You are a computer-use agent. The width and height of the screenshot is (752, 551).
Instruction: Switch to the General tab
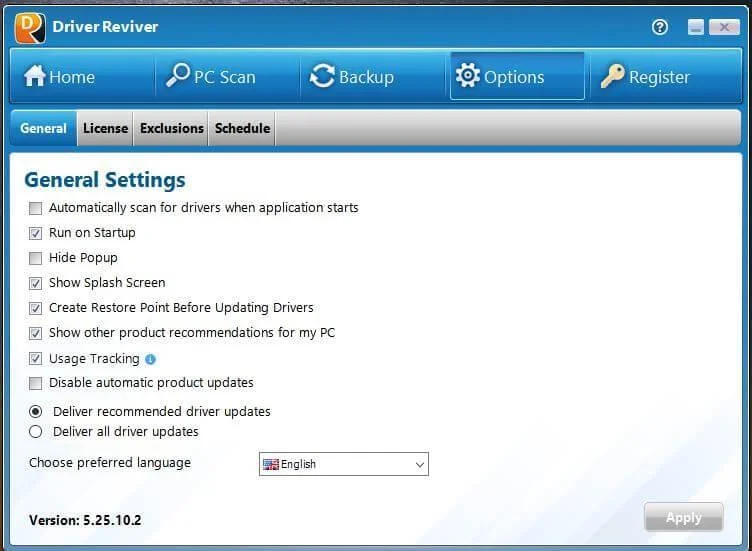tap(43, 128)
